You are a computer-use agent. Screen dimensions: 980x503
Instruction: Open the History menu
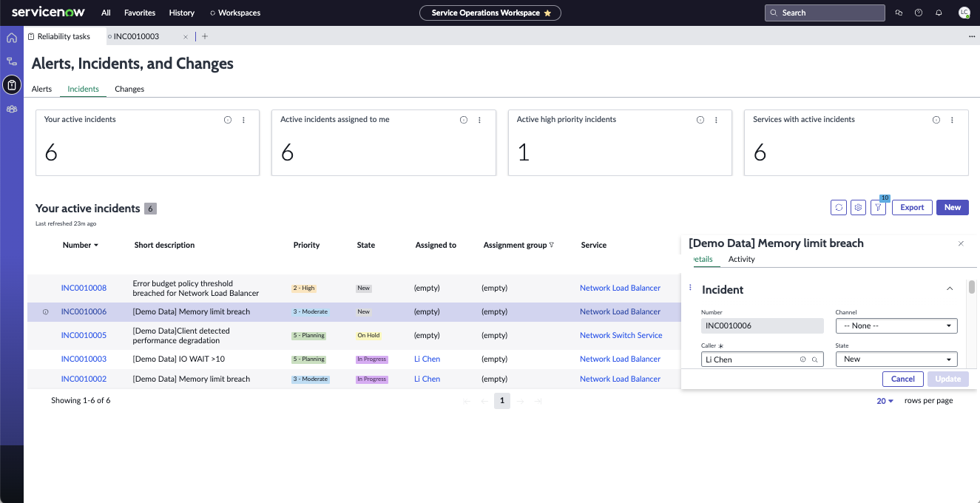click(x=182, y=13)
